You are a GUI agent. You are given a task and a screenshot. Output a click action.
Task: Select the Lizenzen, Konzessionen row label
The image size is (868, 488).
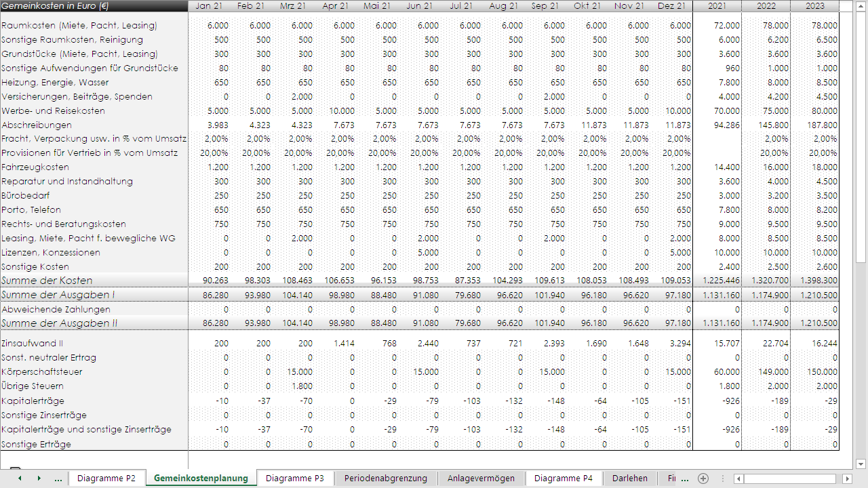(x=51, y=252)
